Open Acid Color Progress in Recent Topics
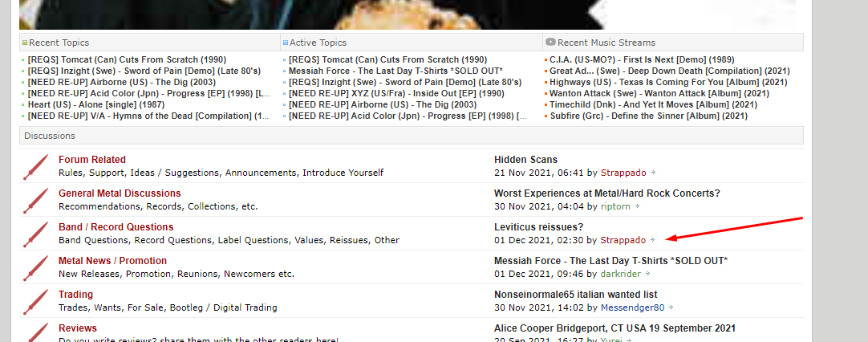This screenshot has width=868, height=342. click(x=148, y=94)
